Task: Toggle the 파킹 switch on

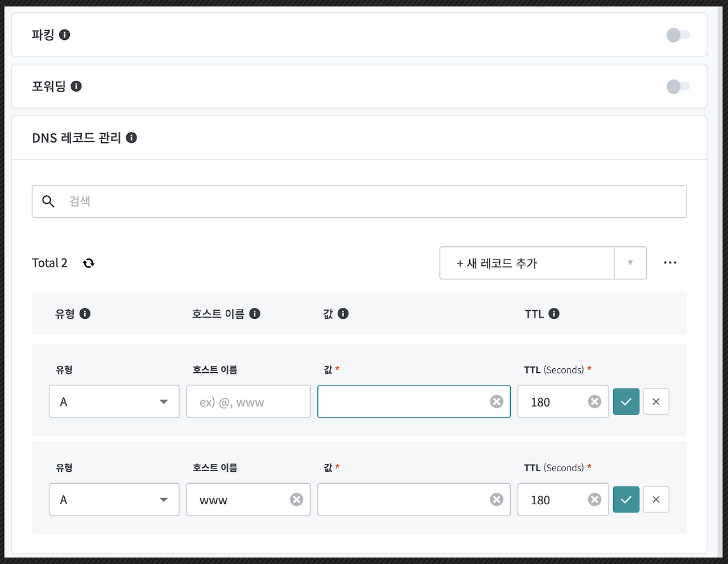Action: click(x=678, y=35)
